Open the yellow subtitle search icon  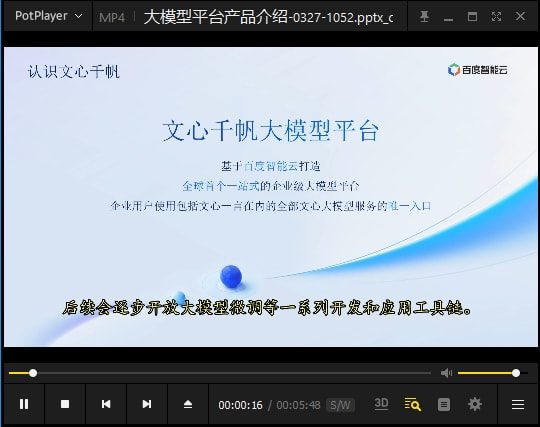(412, 404)
